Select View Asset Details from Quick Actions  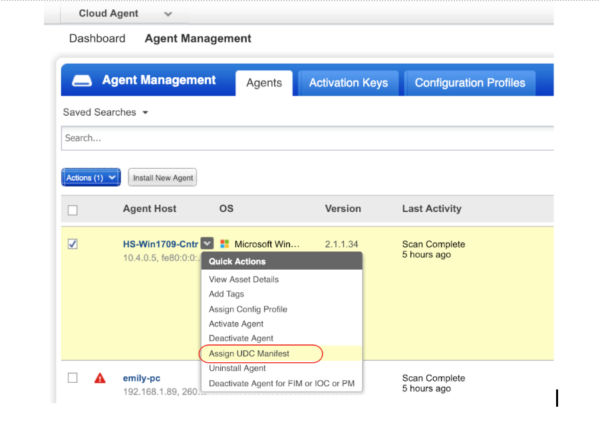click(x=244, y=279)
